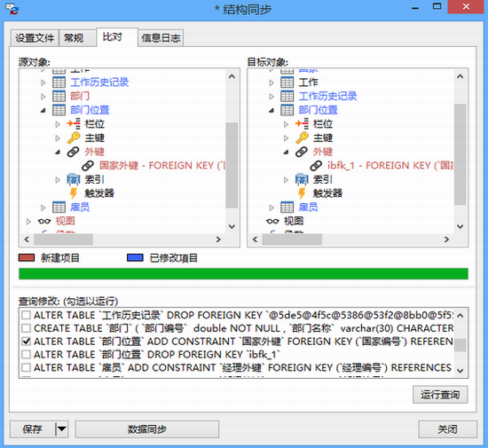488x448 pixels.
Task: Switch to the 信息日志 tab
Action: click(161, 38)
